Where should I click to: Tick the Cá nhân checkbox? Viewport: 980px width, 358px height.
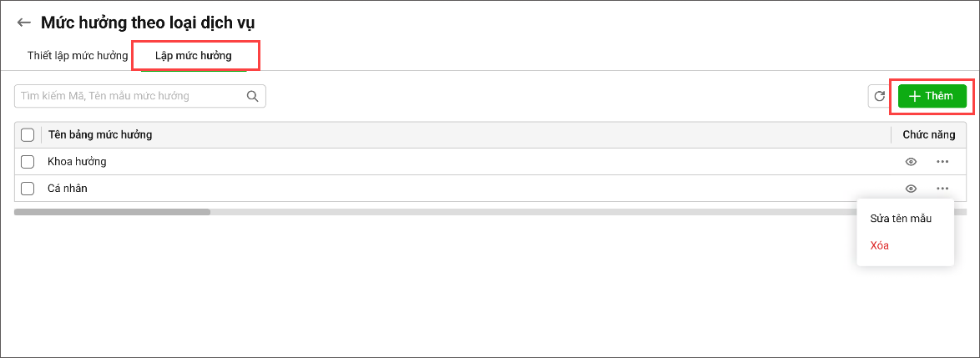(28, 189)
